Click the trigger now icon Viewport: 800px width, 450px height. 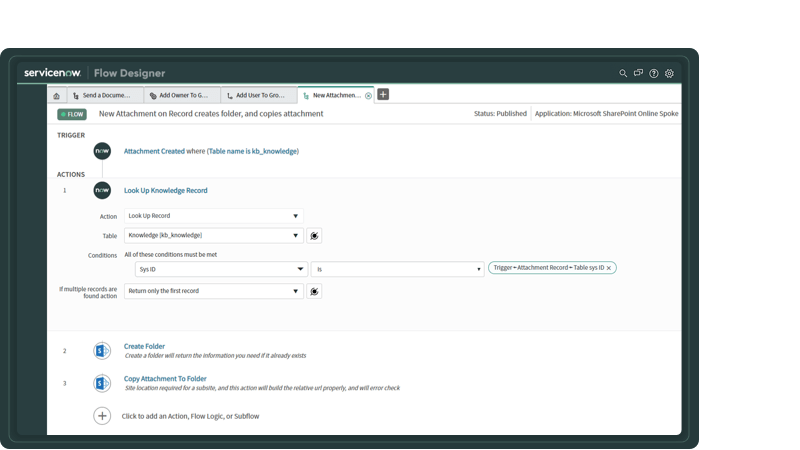point(102,151)
